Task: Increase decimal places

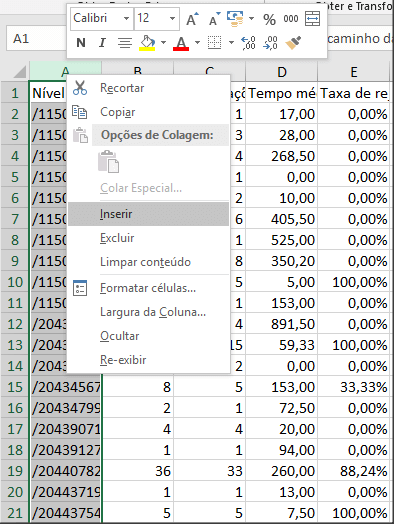Action: pyautogui.click(x=249, y=43)
